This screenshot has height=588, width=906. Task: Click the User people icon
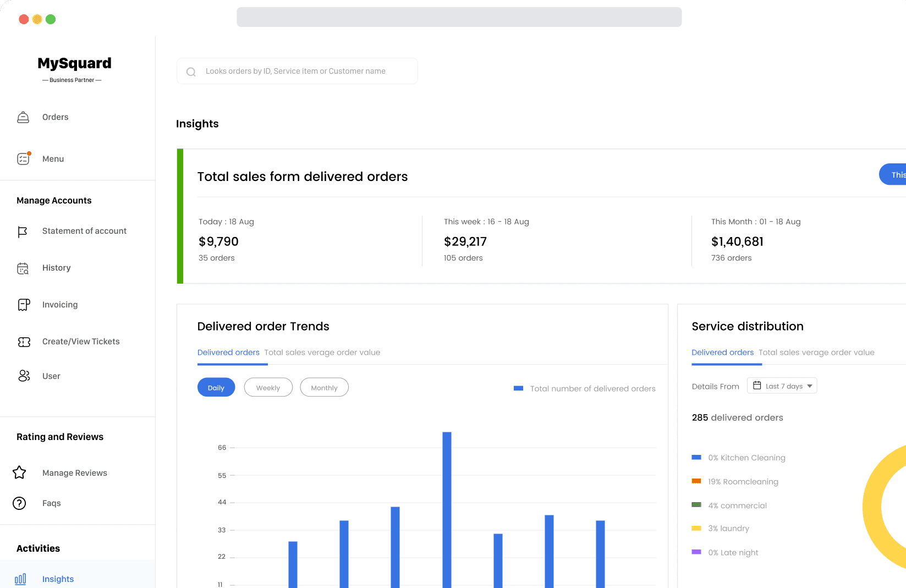pyautogui.click(x=24, y=376)
